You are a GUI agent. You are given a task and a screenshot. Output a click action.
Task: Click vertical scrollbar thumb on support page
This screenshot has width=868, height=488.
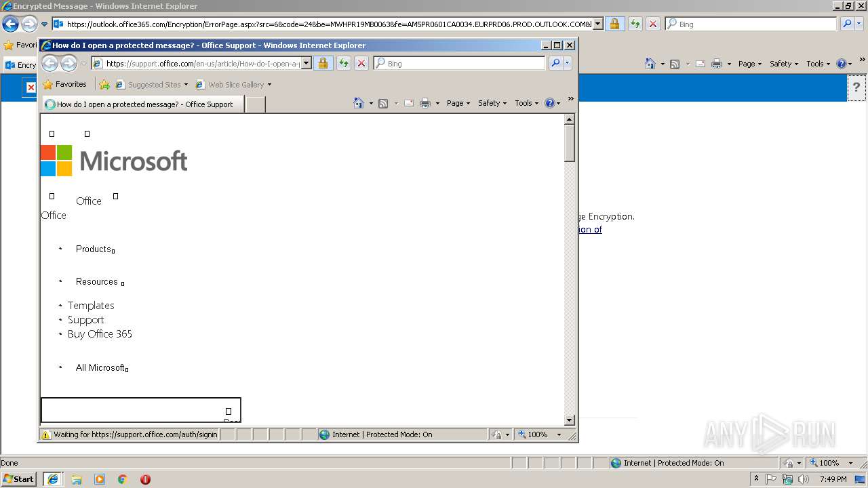pyautogui.click(x=570, y=143)
